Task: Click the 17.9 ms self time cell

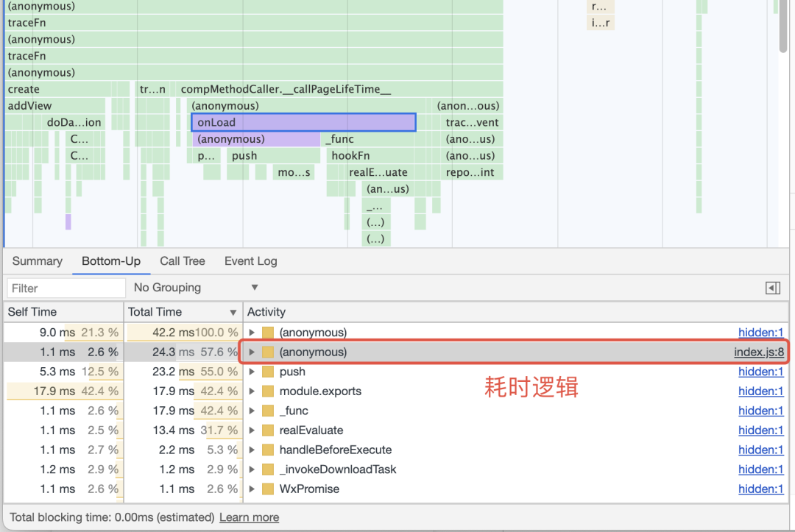Action: tap(63, 391)
